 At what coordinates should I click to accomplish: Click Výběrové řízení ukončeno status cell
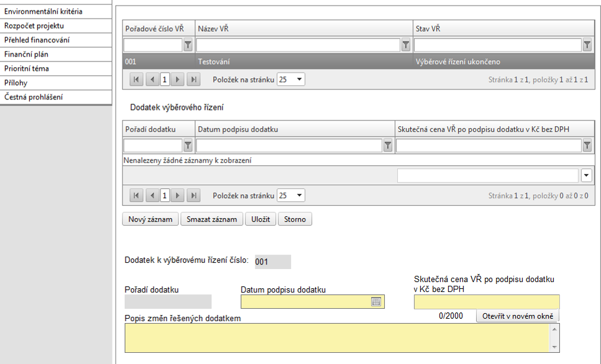503,61
